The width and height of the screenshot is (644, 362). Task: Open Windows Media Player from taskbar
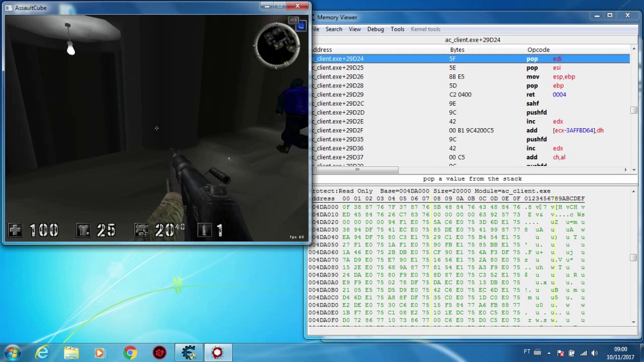(100, 353)
